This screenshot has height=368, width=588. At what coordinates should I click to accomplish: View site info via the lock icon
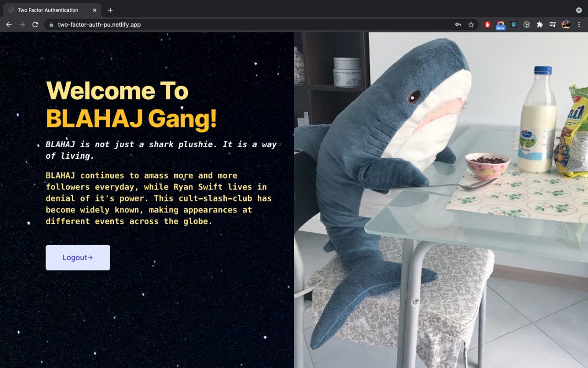51,24
